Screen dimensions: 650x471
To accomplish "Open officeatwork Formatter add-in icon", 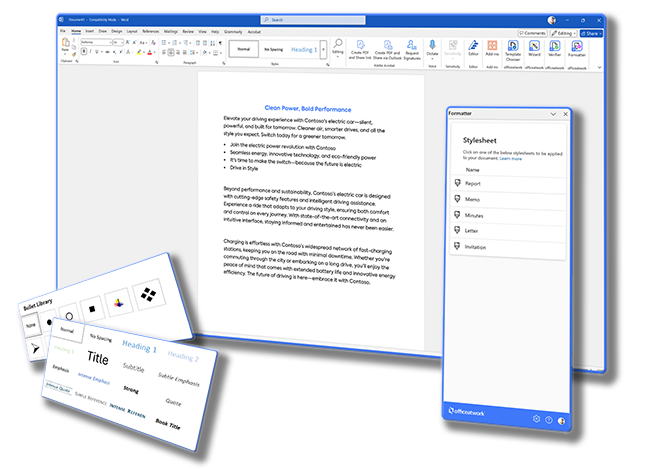I will [577, 45].
